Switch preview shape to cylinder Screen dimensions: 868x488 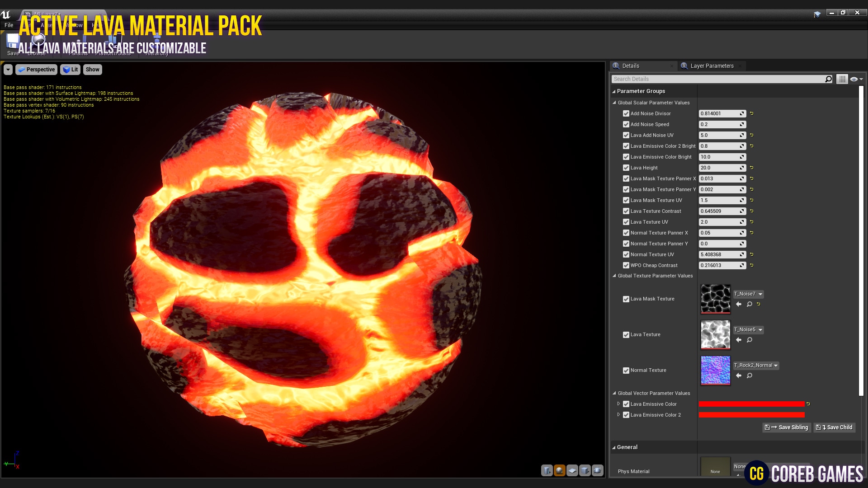(x=547, y=470)
